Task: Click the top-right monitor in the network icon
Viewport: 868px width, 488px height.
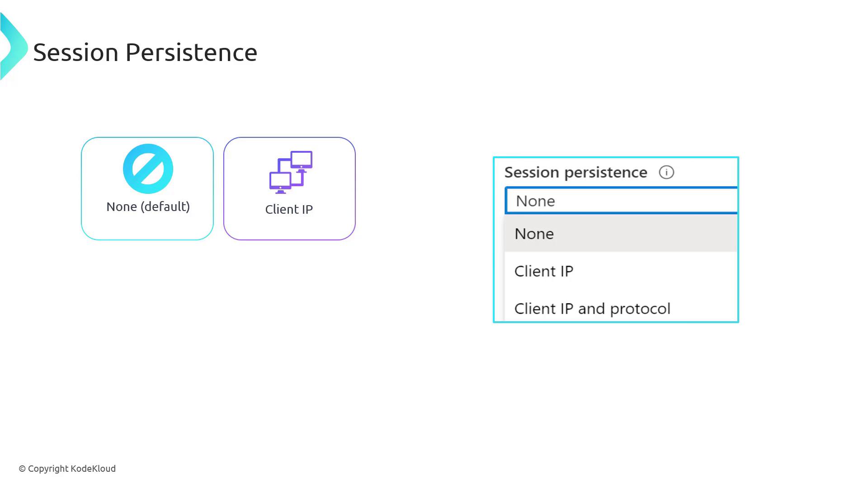Action: click(x=302, y=160)
